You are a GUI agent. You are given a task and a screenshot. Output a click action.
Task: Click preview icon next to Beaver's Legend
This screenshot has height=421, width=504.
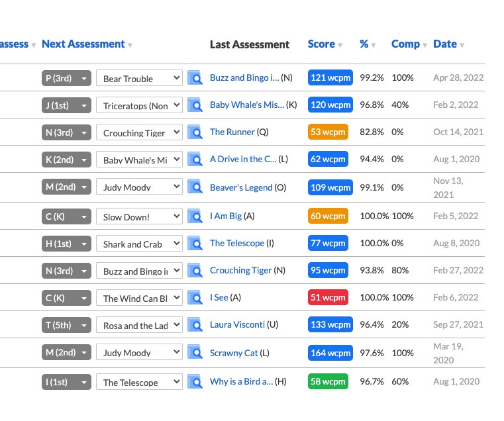click(195, 187)
